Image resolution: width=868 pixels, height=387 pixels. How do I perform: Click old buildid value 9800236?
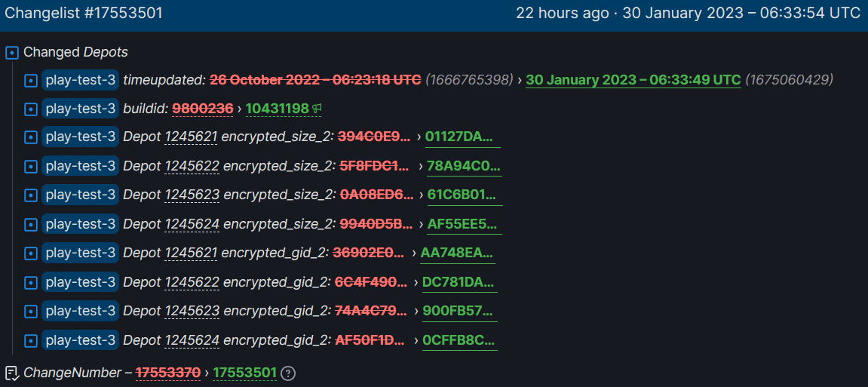[202, 109]
